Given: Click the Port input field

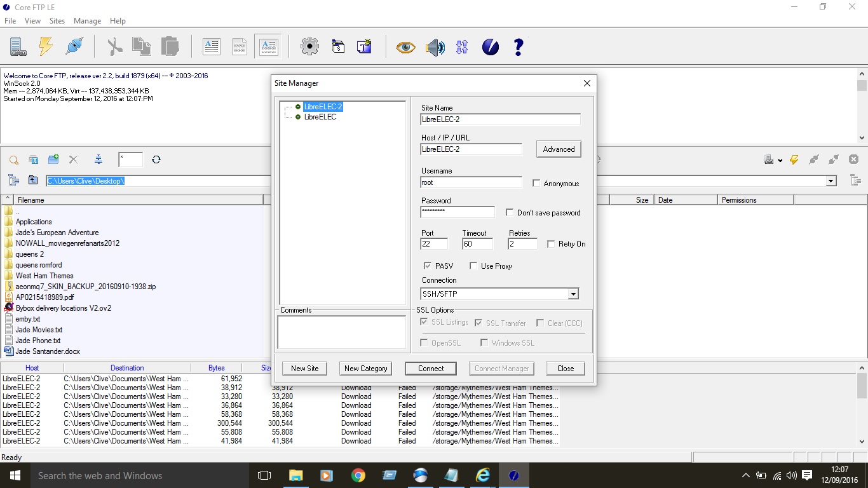Looking at the screenshot, I should [x=434, y=244].
